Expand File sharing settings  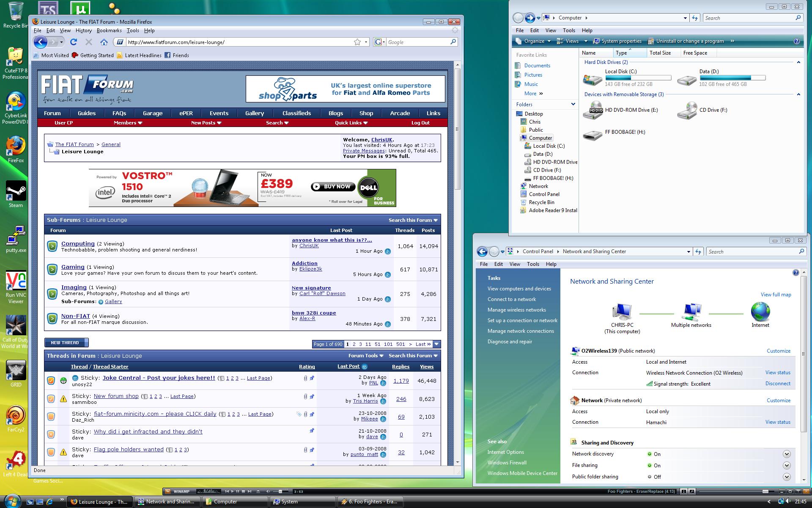[x=787, y=465]
